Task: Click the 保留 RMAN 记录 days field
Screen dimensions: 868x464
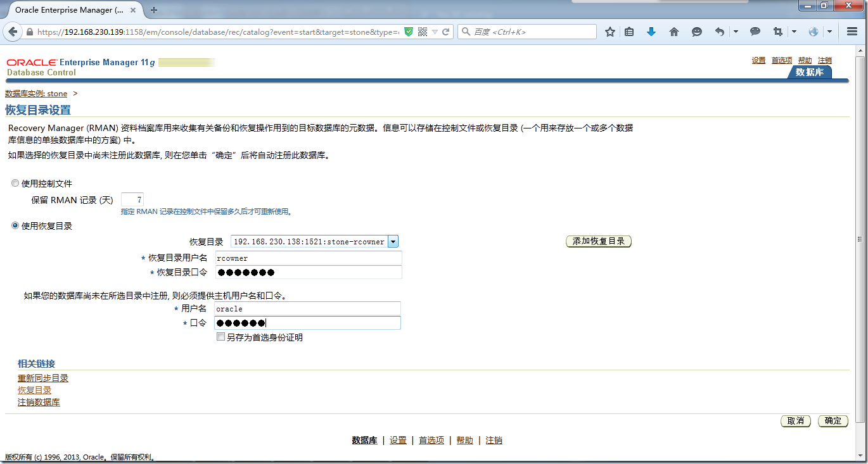Action: [x=132, y=200]
